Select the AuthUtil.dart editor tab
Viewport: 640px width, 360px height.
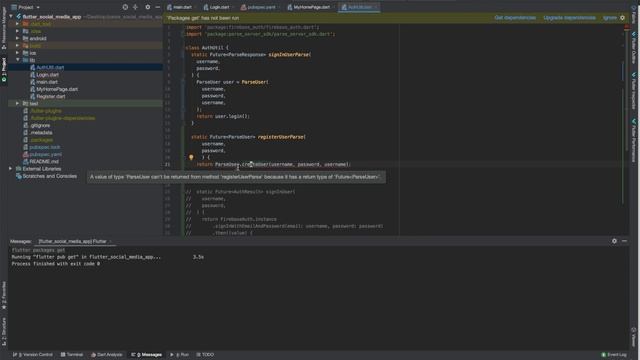point(360,7)
